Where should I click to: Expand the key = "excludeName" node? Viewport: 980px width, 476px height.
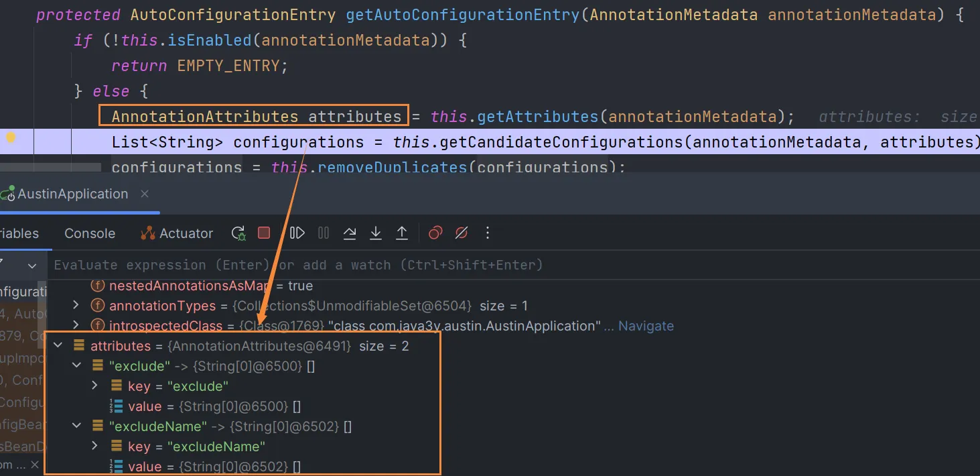tap(95, 447)
